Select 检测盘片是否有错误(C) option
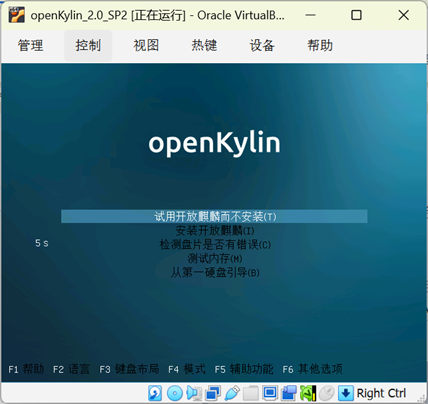The image size is (428, 404). (x=215, y=245)
